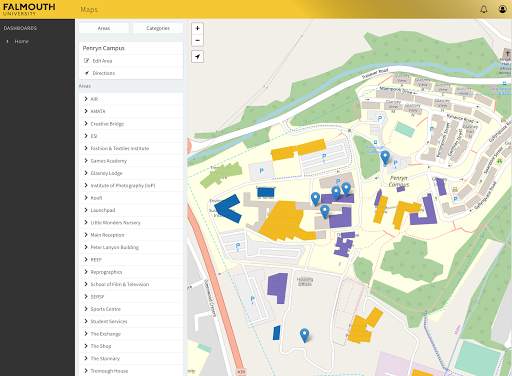512x376 pixels.
Task: Click the Falmouth University logo
Action: click(29, 9)
